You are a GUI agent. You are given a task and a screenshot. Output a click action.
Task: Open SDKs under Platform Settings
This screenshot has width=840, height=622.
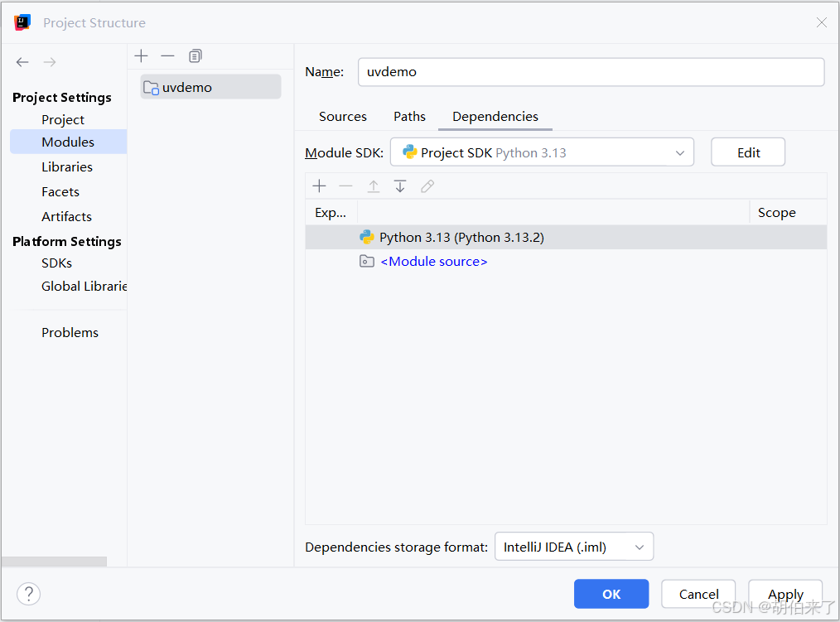57,263
